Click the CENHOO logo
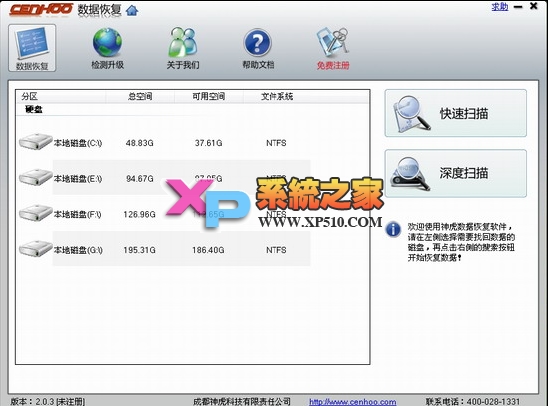Screen dimensions: 548x406 coord(41,9)
